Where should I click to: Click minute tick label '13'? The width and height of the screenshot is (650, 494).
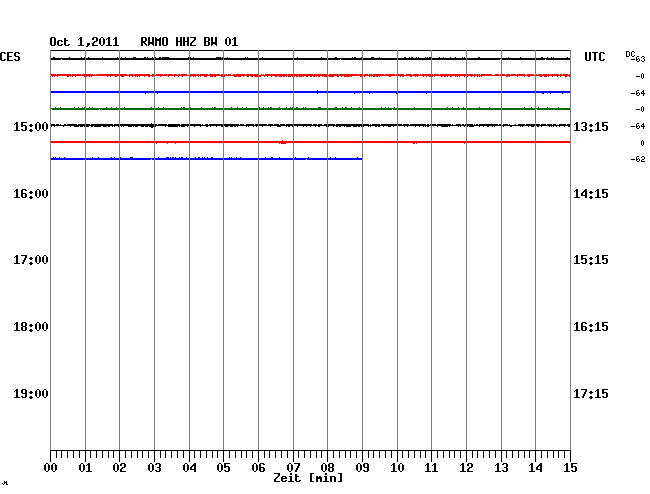pyautogui.click(x=501, y=468)
